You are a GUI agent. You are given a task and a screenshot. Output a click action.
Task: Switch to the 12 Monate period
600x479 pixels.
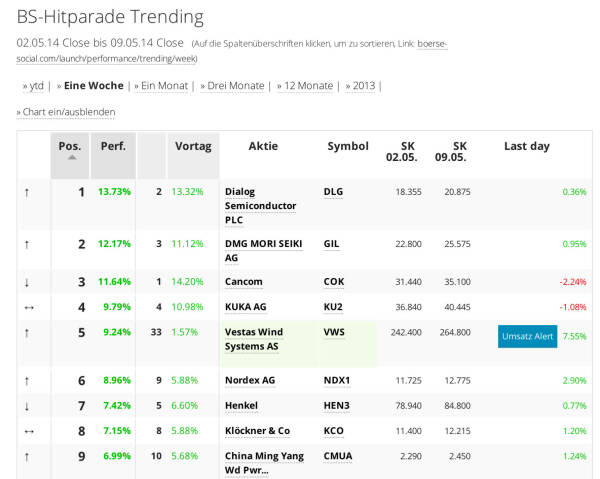(305, 86)
